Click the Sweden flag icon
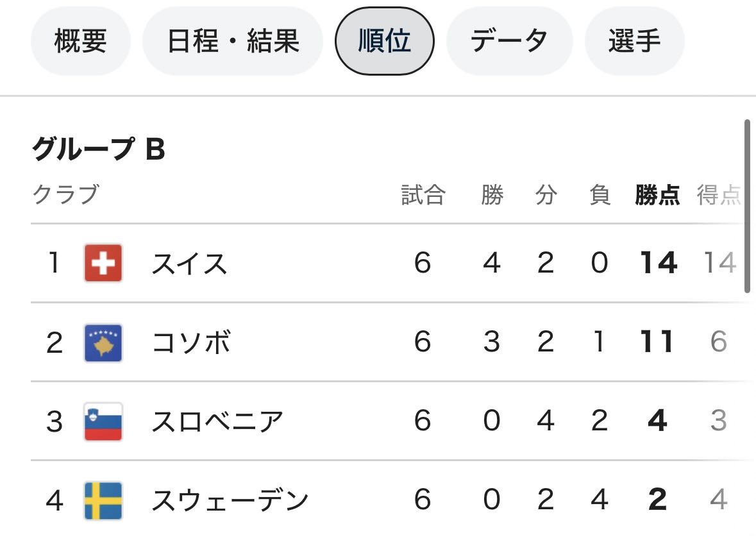 point(103,500)
